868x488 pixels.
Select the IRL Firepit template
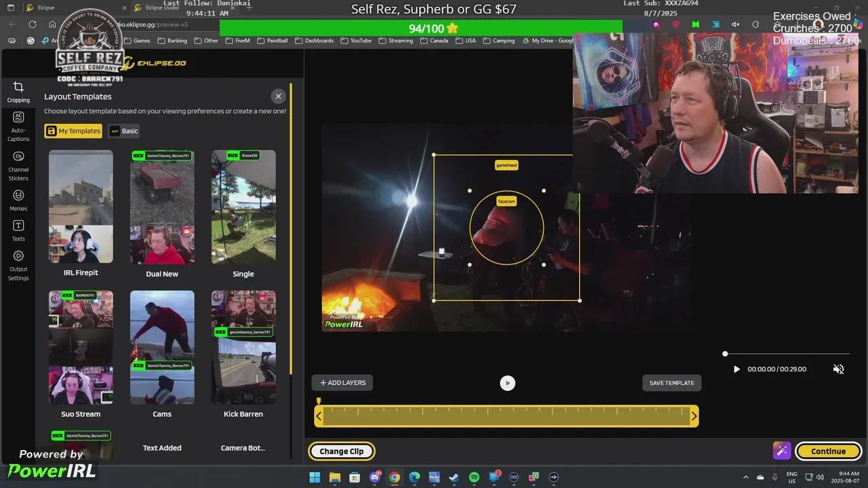click(81, 207)
